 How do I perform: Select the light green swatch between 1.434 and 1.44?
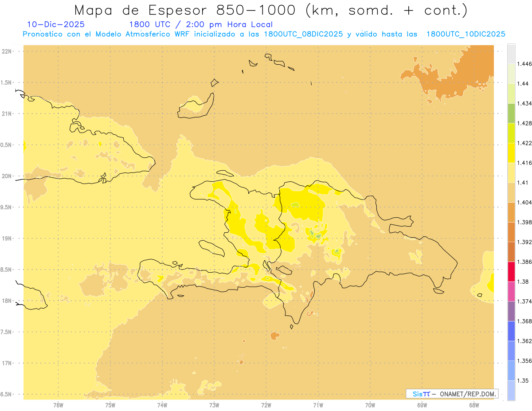coord(511,93)
